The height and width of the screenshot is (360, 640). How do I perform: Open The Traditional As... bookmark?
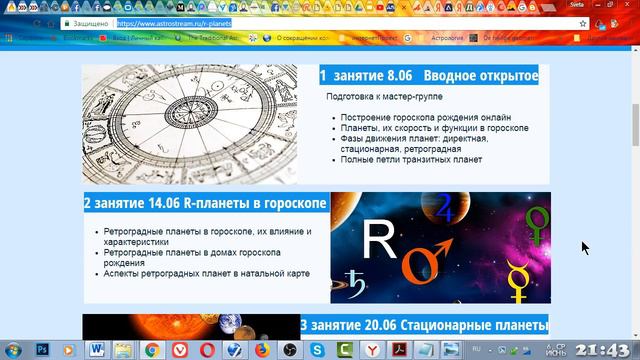coord(207,38)
